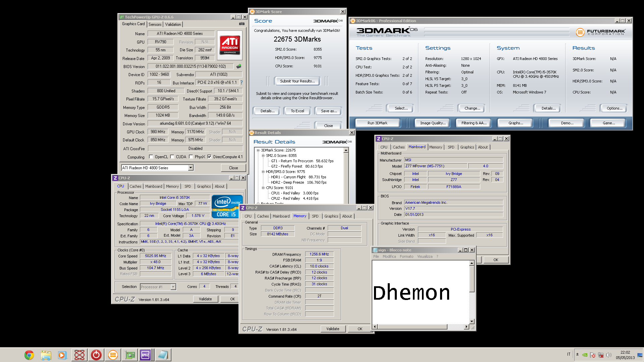Screen dimensions: 644x362
Task: Click Run 3DMark button
Action: [377, 123]
